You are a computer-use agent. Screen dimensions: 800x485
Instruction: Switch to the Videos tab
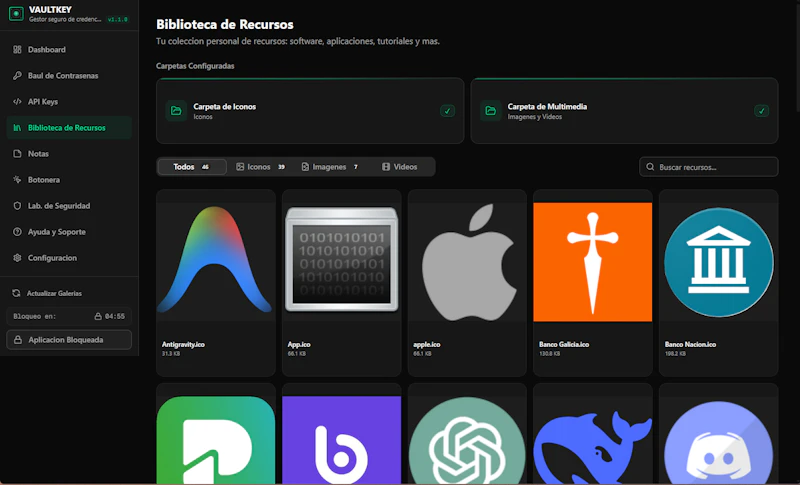[x=399, y=167]
